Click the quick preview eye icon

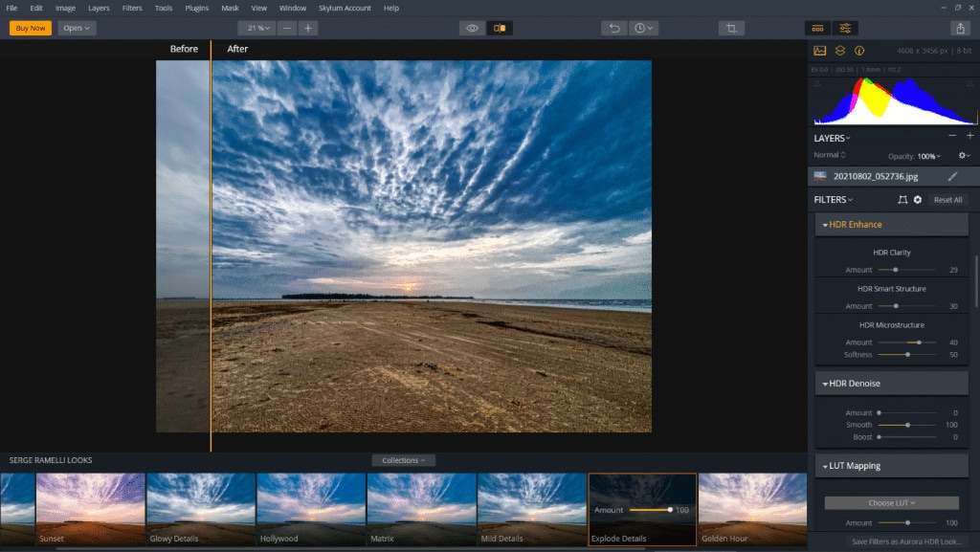pyautogui.click(x=472, y=28)
